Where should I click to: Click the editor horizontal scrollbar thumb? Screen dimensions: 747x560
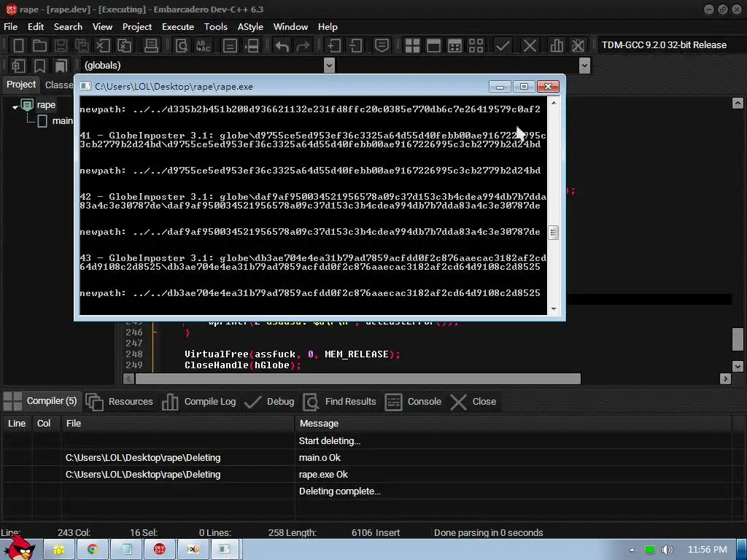pos(357,378)
